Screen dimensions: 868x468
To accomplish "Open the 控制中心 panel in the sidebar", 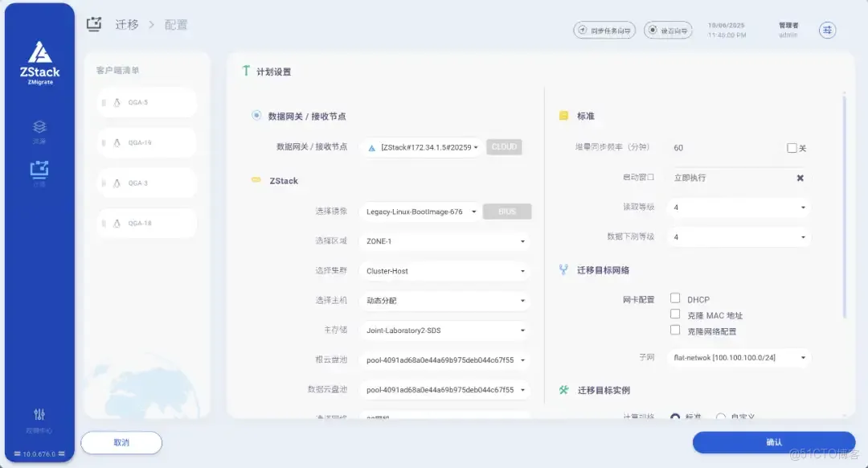I will (39, 417).
